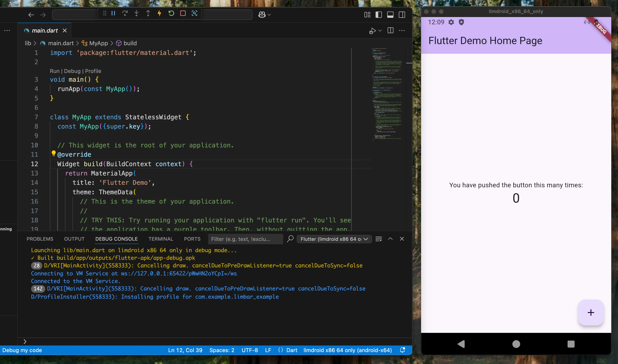Screen dimensions: 618x364
Task: Step into the next function call
Action: [136, 13]
